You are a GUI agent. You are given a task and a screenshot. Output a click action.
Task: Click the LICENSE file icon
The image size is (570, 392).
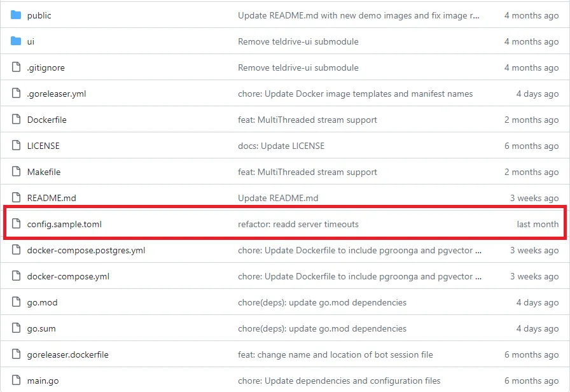(x=16, y=146)
